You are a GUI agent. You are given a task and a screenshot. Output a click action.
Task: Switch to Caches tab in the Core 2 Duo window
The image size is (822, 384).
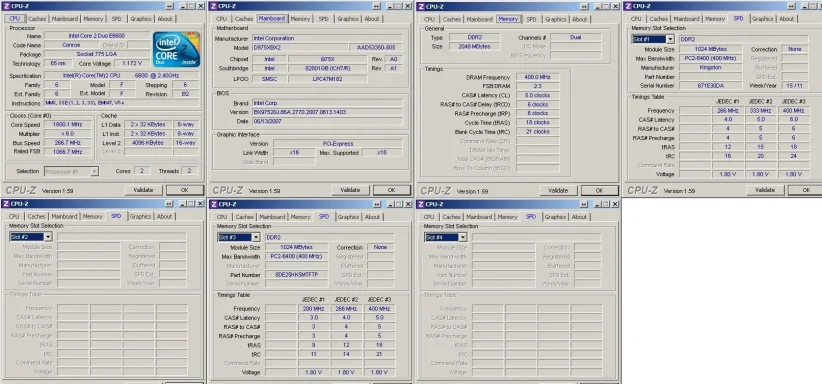click(x=37, y=19)
